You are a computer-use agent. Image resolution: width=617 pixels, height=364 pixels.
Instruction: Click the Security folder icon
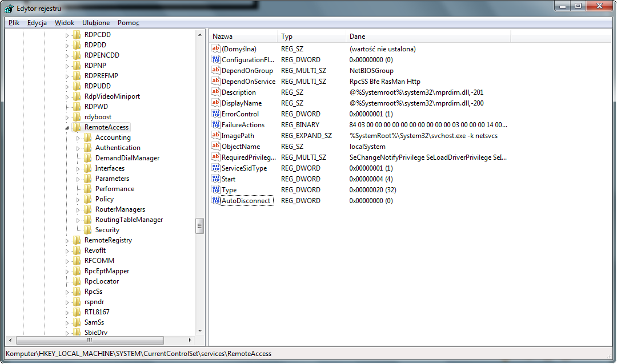tap(87, 229)
